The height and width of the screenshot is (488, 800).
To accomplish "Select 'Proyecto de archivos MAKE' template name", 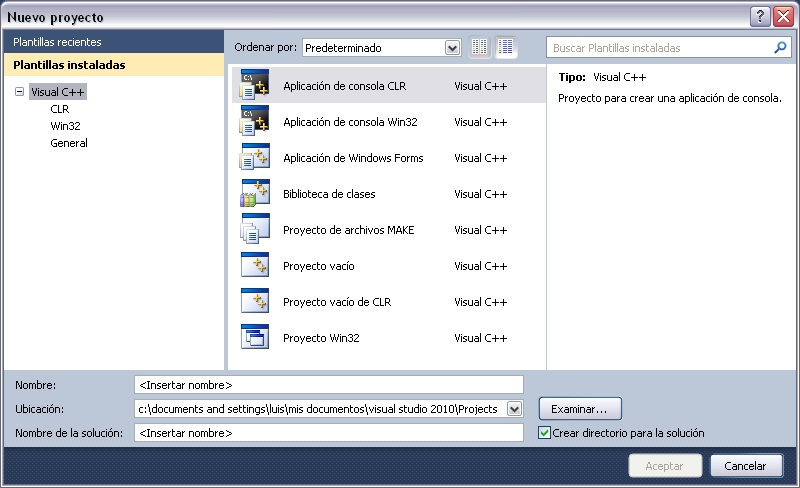I will point(349,230).
